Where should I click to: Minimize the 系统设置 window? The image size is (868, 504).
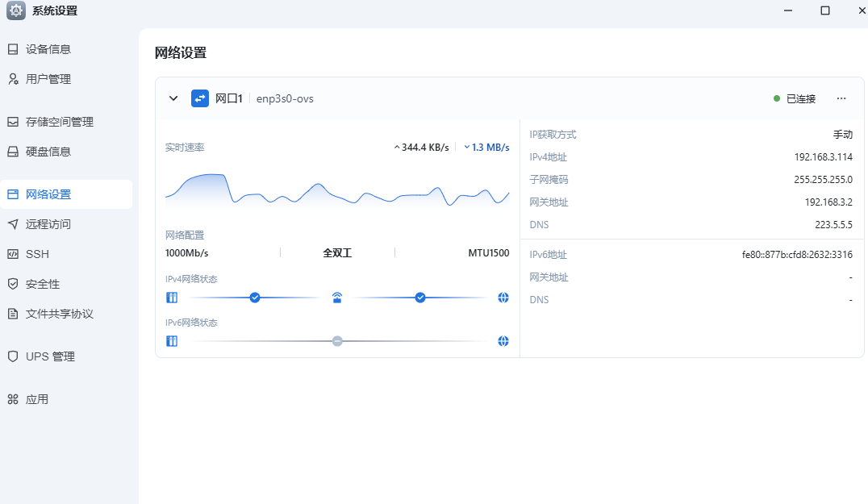788,10
